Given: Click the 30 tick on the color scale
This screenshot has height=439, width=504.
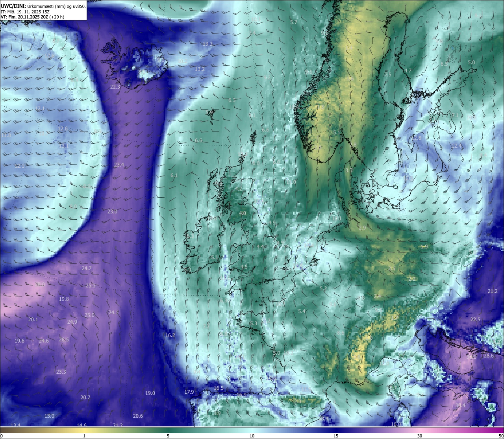Looking at the screenshot, I should 420,436.
